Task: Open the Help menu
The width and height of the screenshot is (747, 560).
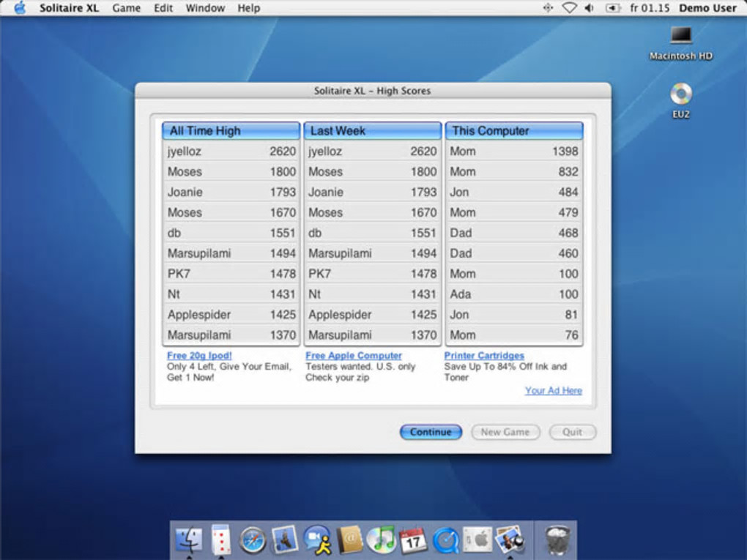Action: [x=249, y=8]
